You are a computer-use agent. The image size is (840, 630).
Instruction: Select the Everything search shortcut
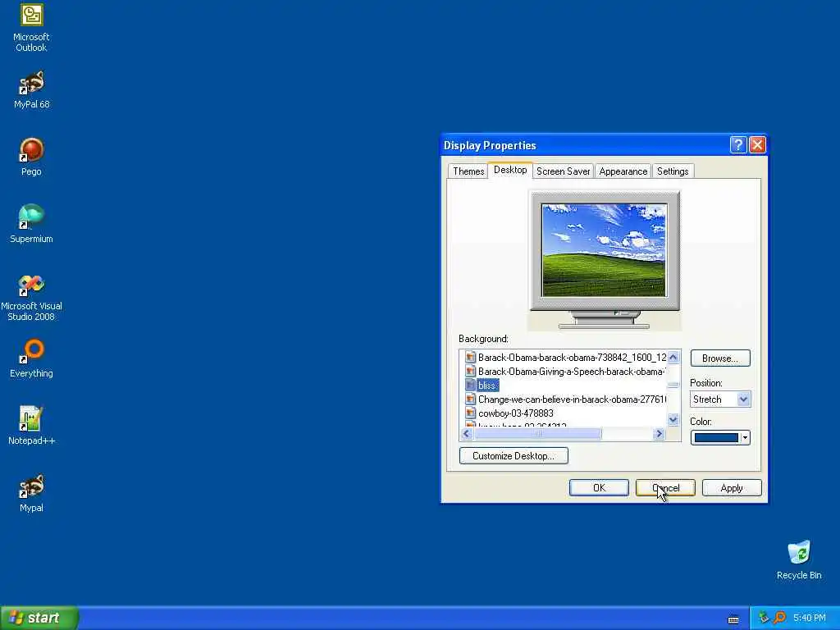[x=31, y=359]
